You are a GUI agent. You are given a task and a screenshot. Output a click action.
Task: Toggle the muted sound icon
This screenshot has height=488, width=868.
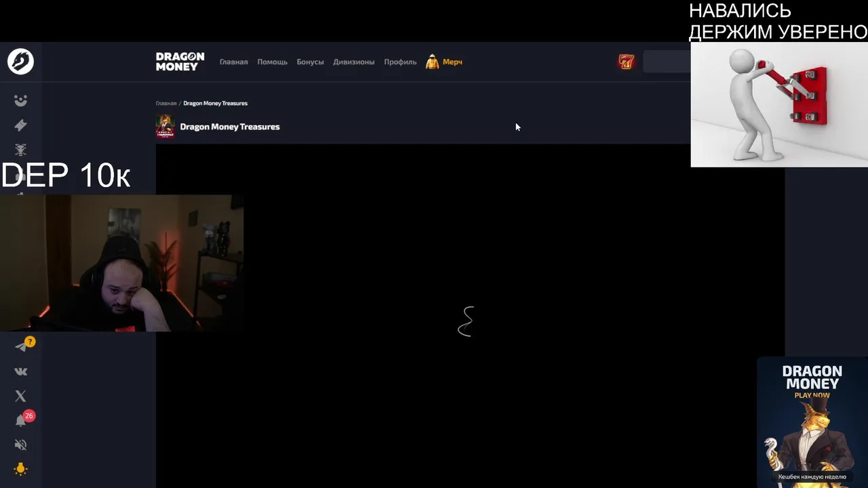(x=20, y=445)
